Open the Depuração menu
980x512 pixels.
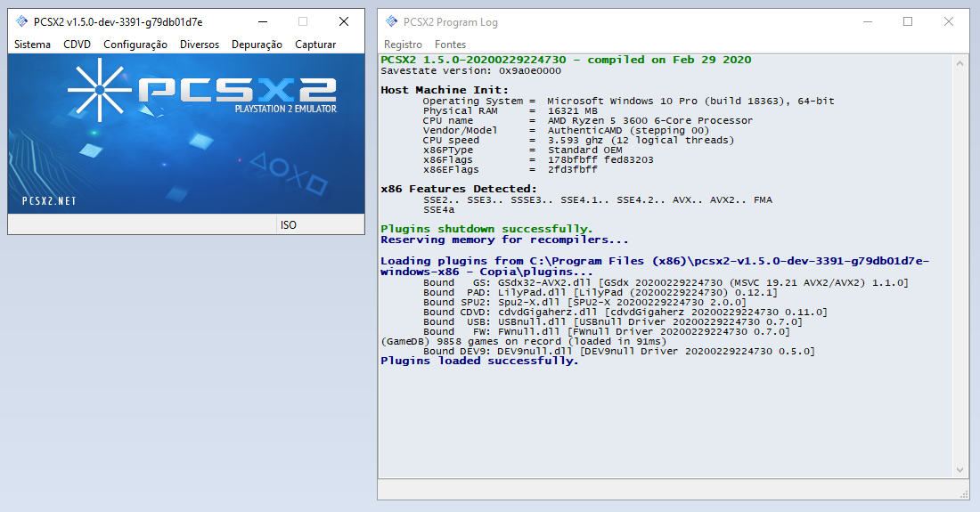257,45
